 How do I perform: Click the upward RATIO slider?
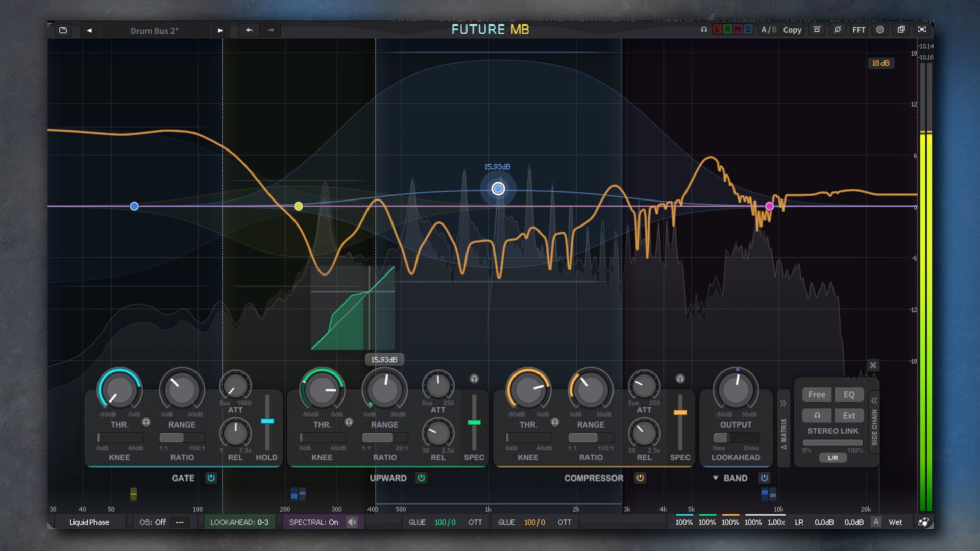[385, 438]
